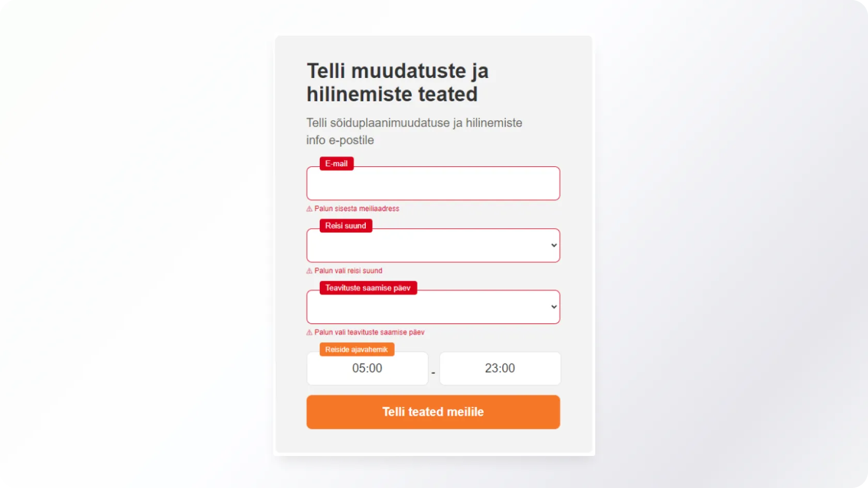Click the red 'Reisi suund' label badge
Viewport: 868px width, 488px height.
346,226
